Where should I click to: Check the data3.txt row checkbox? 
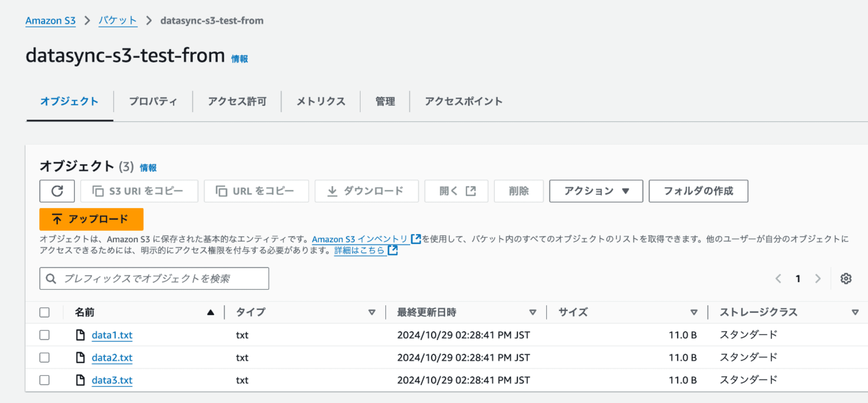pyautogui.click(x=44, y=380)
